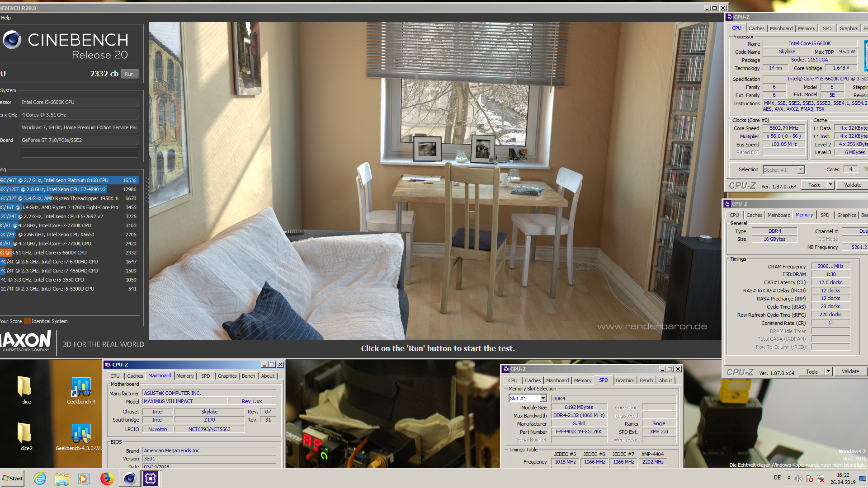Click the Core Voltage value 1.648 V
Screen dimensions: 868x488
click(841, 68)
